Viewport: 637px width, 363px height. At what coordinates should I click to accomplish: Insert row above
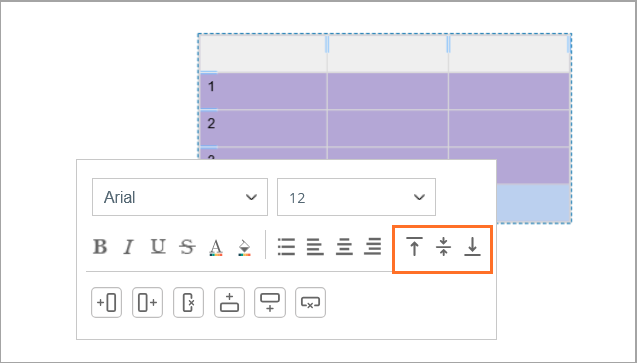(x=230, y=302)
